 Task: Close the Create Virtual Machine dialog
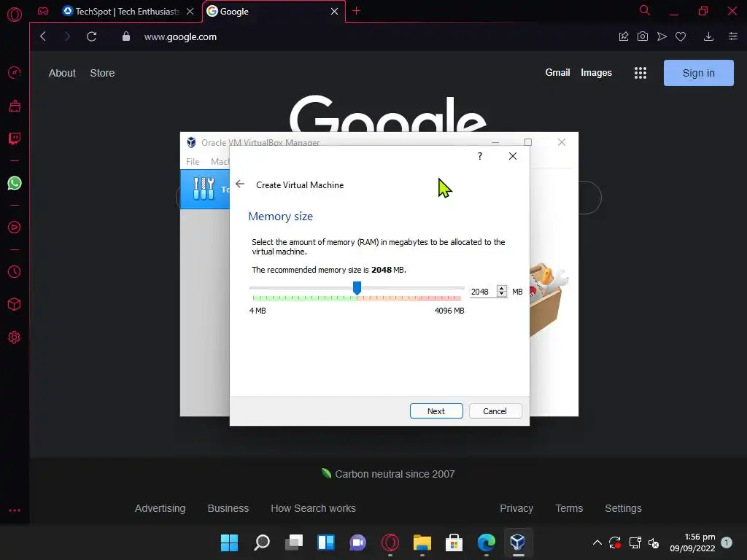[513, 156]
